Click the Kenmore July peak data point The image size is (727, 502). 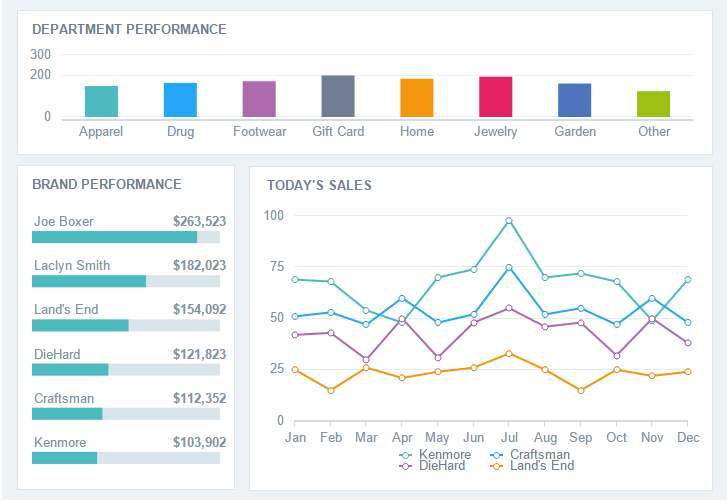coord(509,221)
